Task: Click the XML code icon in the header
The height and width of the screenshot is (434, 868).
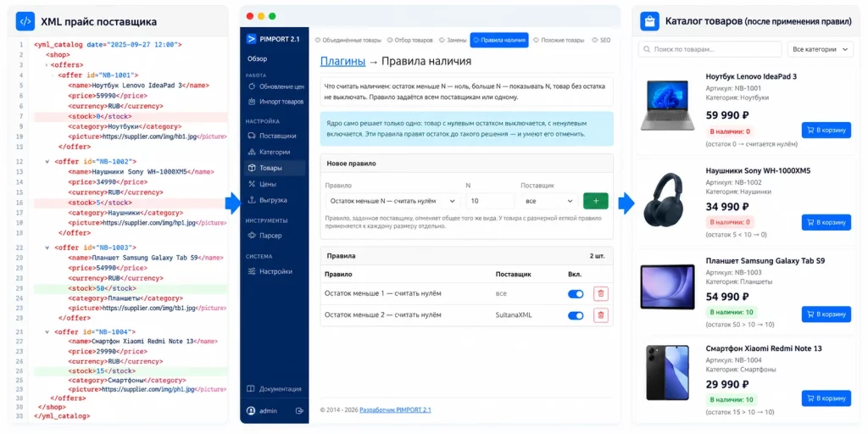Action: tap(25, 21)
